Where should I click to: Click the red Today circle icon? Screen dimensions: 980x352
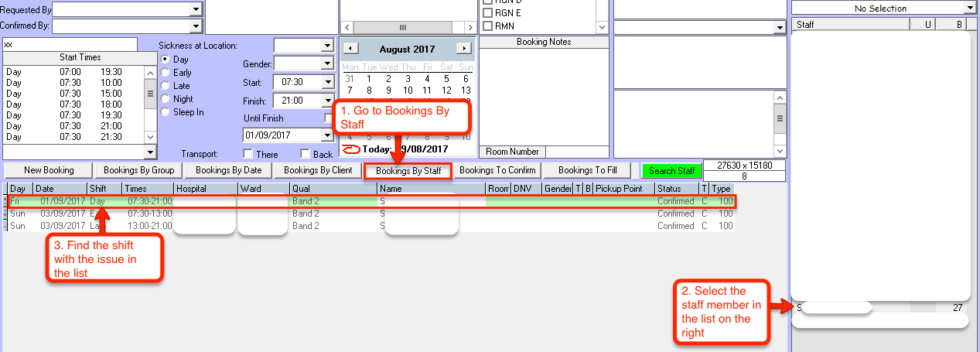click(x=350, y=149)
